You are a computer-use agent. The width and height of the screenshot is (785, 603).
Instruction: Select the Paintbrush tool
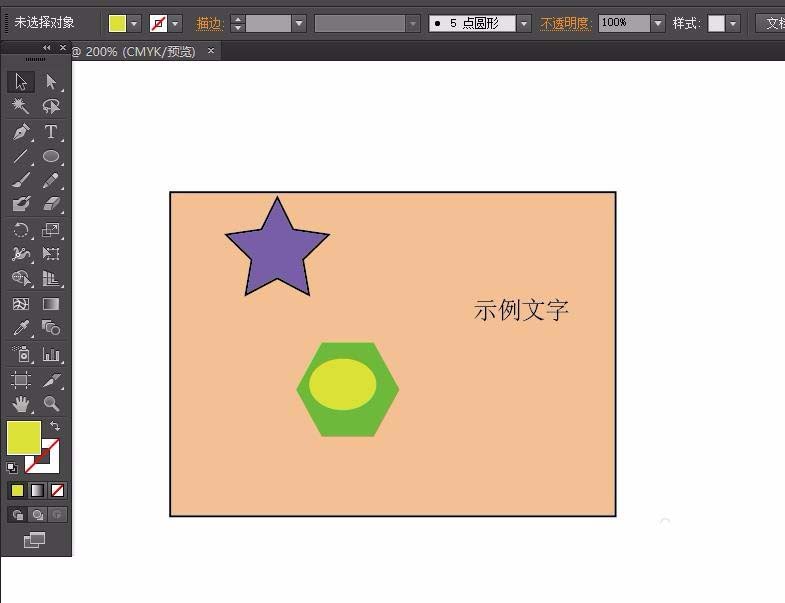tap(21, 180)
